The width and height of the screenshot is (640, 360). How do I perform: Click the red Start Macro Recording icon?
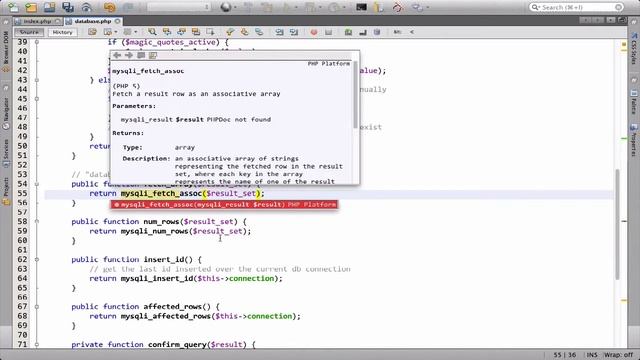(x=313, y=32)
